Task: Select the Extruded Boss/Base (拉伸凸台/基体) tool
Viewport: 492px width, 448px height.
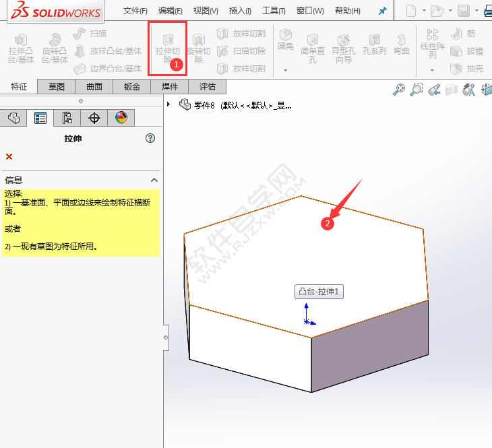Action: pos(21,49)
